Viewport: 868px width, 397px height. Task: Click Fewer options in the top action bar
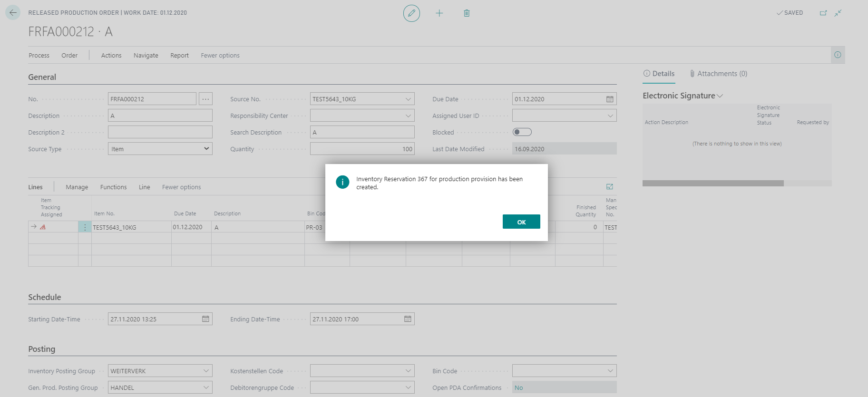[220, 55]
